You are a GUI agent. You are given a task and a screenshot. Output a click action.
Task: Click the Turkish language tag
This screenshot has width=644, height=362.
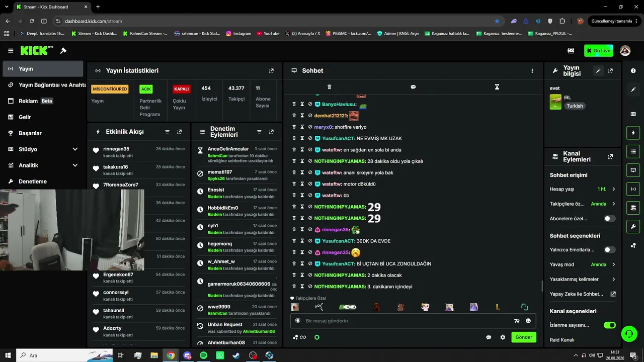click(x=575, y=106)
